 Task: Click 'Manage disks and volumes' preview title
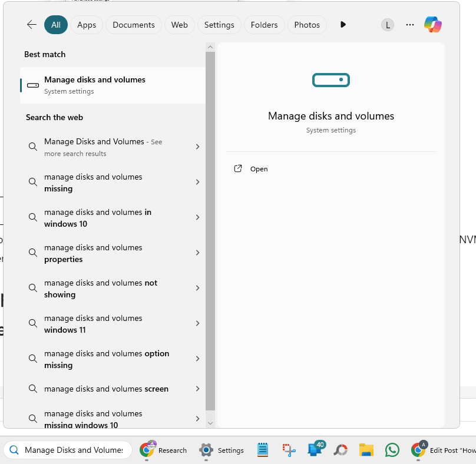[x=331, y=116]
